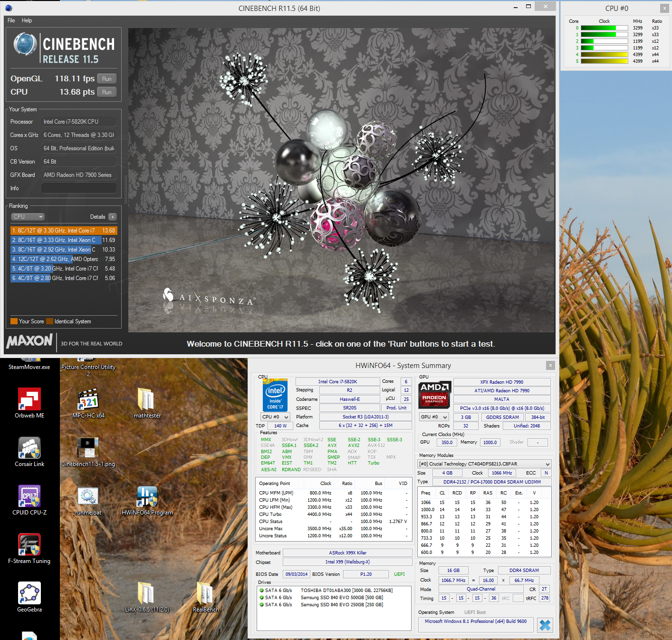Expand the CPU #0 selector in HWiNFO64
The image size is (672, 640).
(x=275, y=417)
